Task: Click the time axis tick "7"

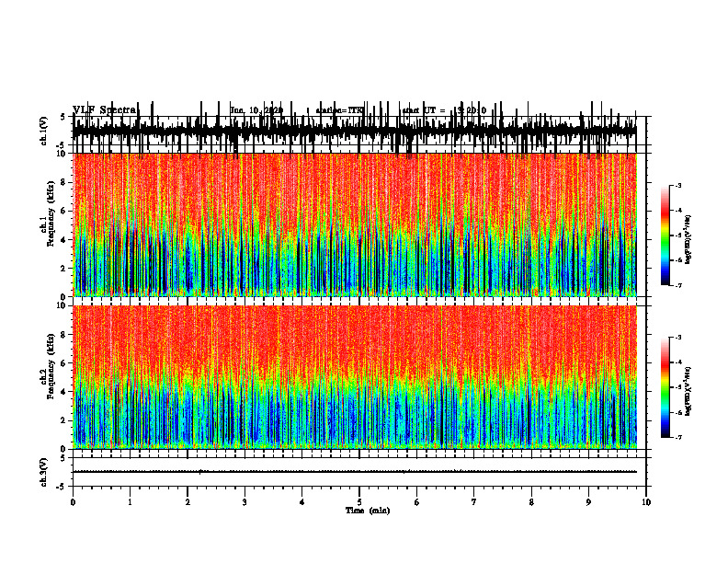Action: coord(474,502)
